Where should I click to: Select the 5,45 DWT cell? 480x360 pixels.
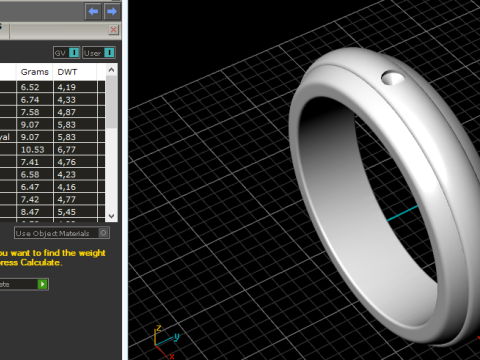point(75,212)
